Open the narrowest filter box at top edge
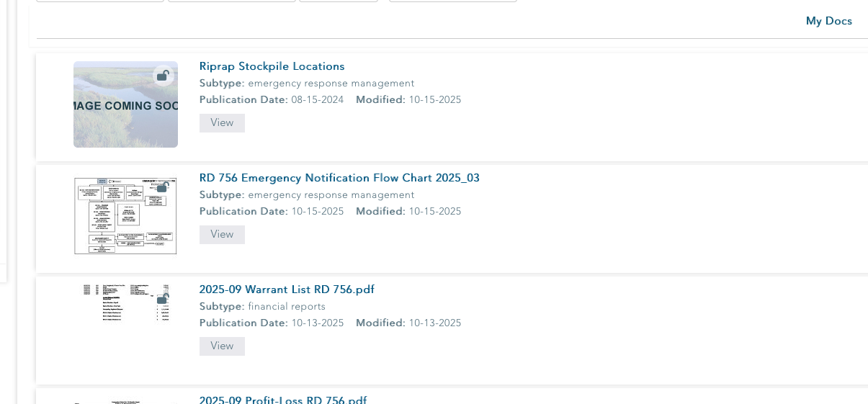 pyautogui.click(x=339, y=1)
